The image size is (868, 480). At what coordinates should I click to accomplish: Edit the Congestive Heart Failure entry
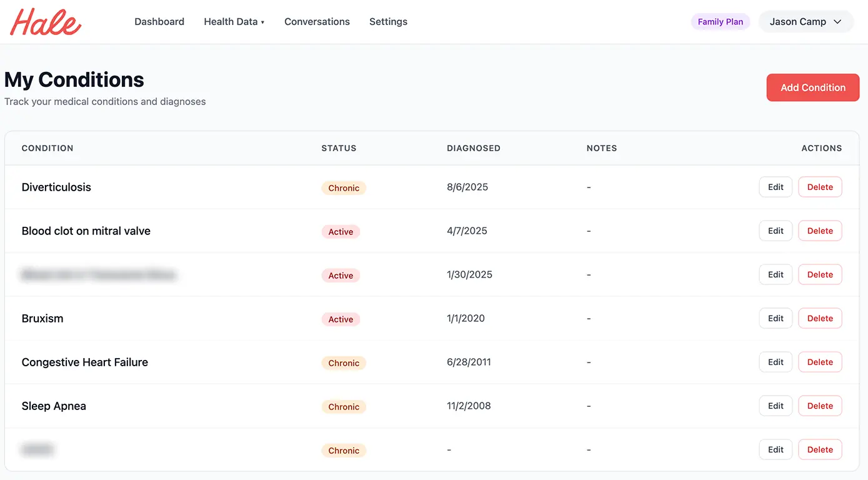[x=776, y=362]
